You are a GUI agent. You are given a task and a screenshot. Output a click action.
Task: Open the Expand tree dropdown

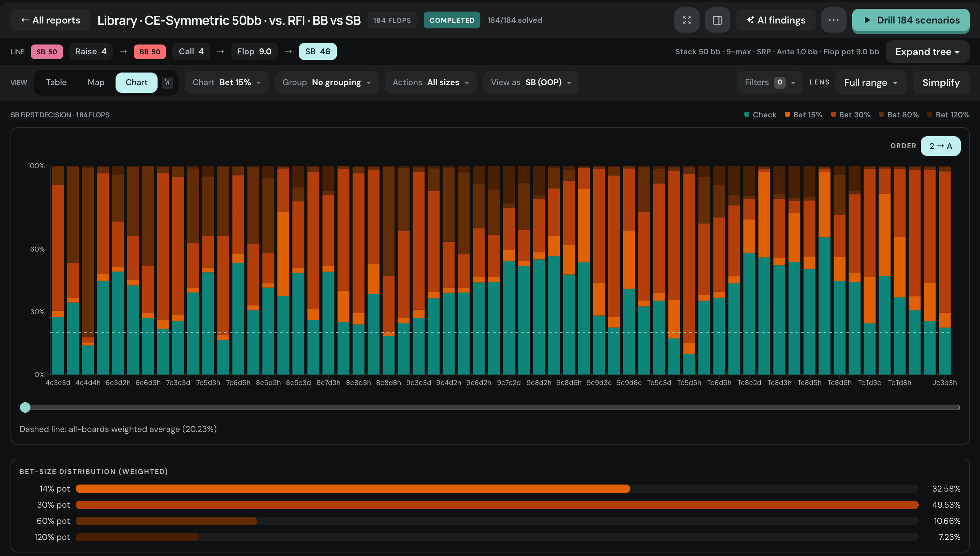[927, 52]
